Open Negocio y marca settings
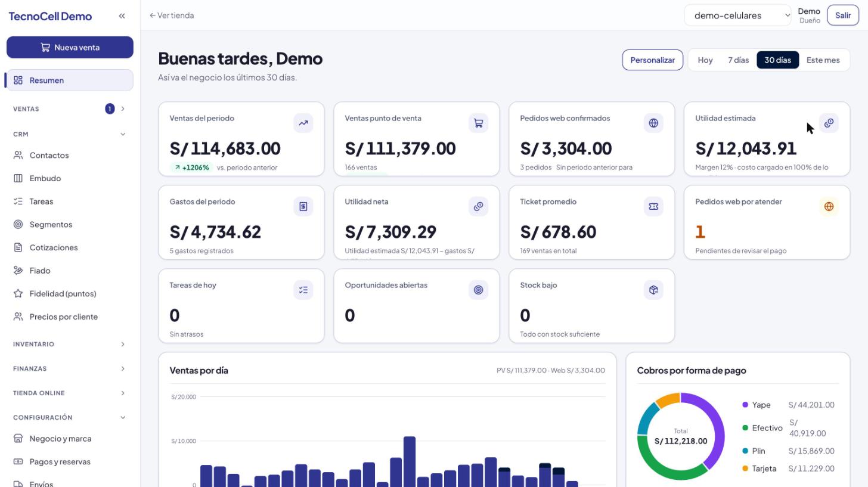The height and width of the screenshot is (487, 868). (70, 439)
